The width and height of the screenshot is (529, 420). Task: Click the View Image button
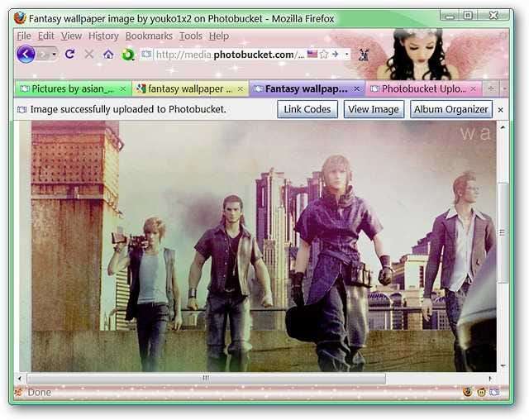(x=374, y=109)
